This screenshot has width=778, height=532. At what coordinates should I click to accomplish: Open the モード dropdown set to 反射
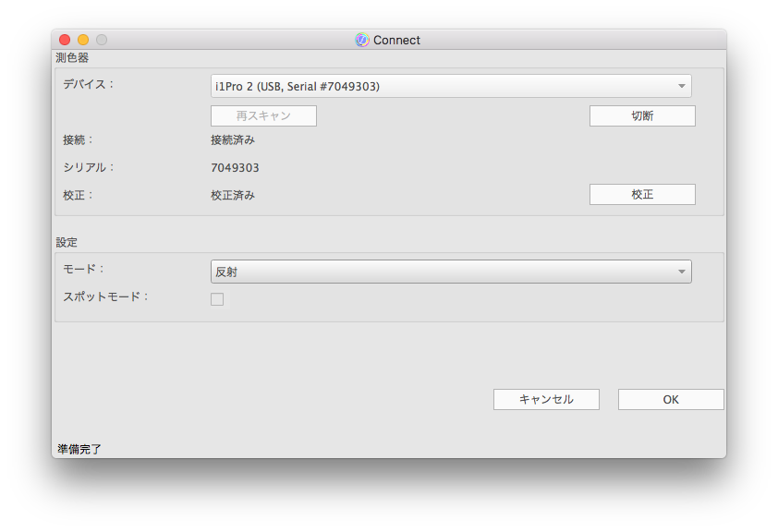451,272
